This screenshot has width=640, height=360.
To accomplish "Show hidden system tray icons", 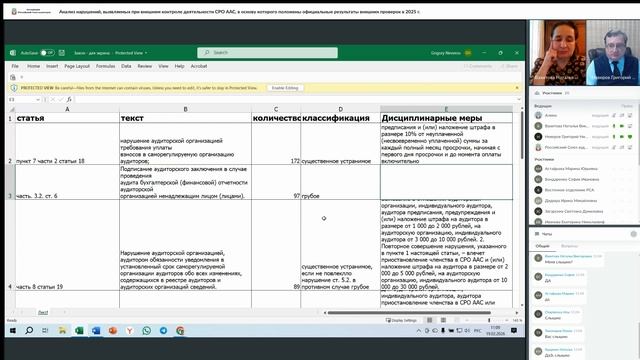I will 418,331.
